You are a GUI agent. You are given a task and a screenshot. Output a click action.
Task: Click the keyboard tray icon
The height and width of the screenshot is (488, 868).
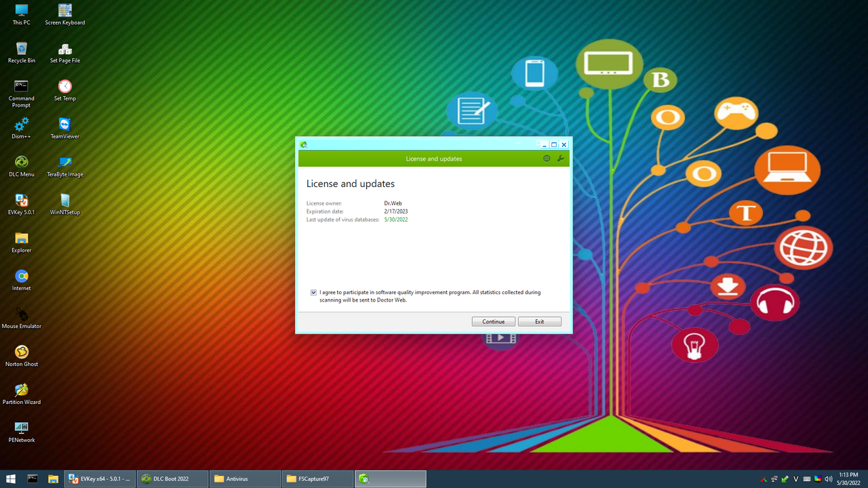[x=807, y=479]
